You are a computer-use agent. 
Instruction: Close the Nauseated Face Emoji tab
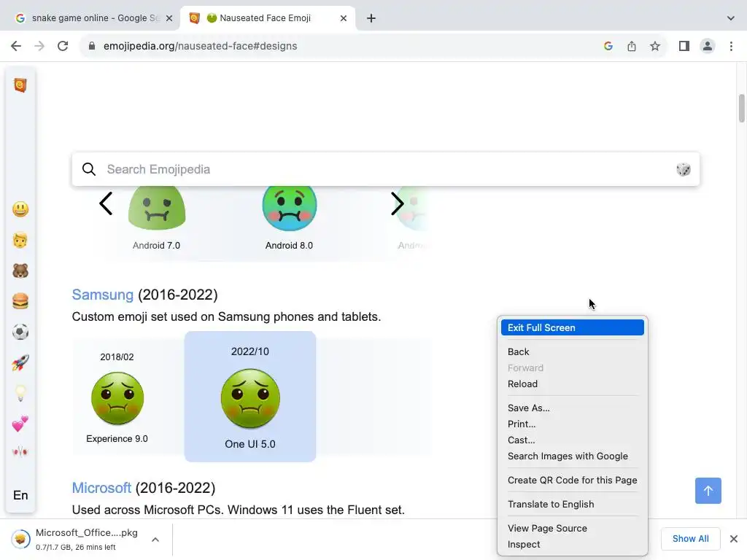pyautogui.click(x=344, y=18)
